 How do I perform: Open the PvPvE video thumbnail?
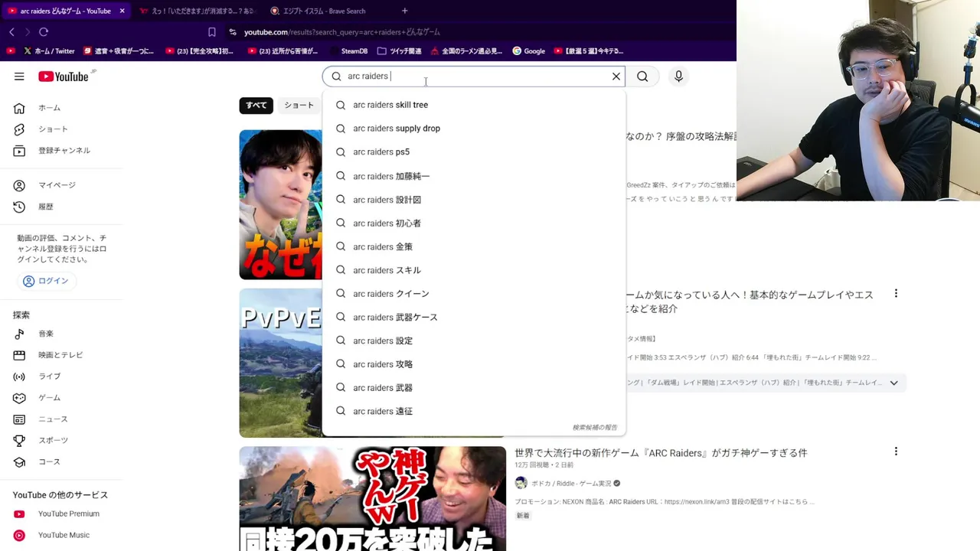[280, 363]
